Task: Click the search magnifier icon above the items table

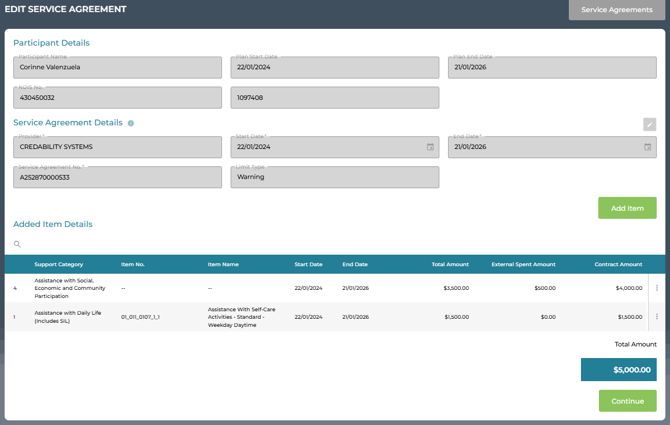Action: click(x=17, y=244)
